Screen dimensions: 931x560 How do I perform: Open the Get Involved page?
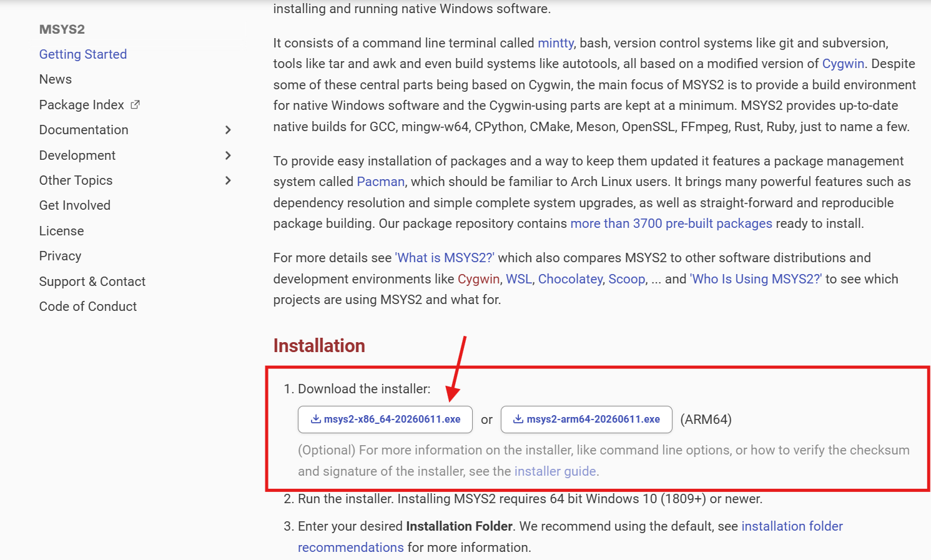tap(74, 205)
